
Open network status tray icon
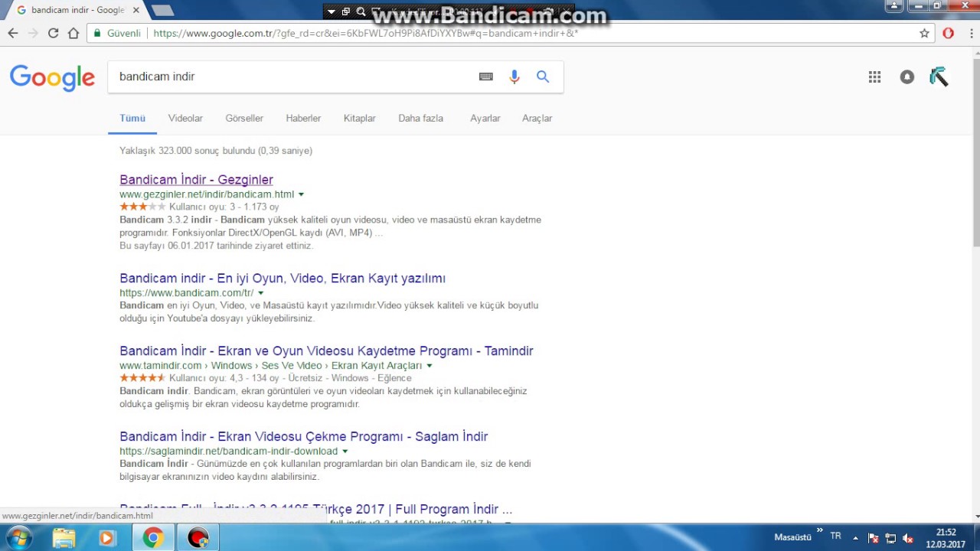[890, 538]
